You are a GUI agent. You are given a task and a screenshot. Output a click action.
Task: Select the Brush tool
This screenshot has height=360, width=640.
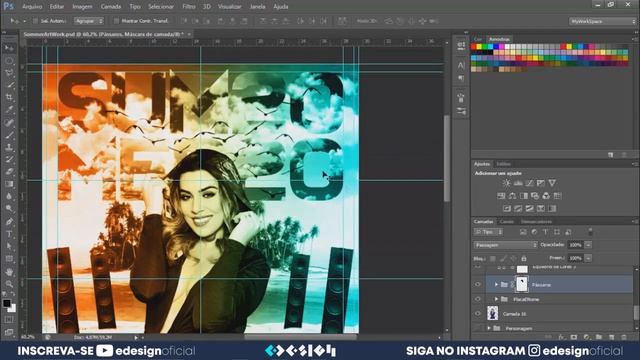point(9,135)
